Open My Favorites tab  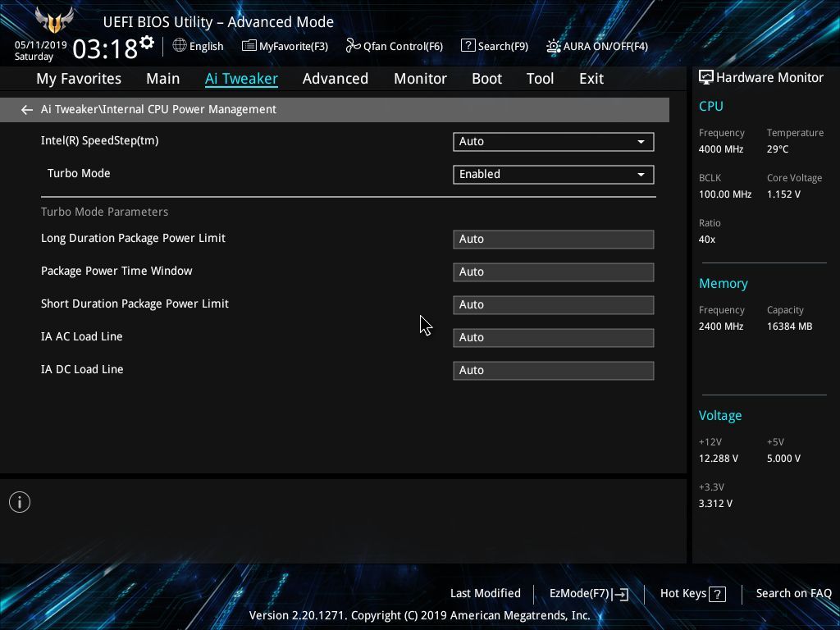(x=79, y=79)
